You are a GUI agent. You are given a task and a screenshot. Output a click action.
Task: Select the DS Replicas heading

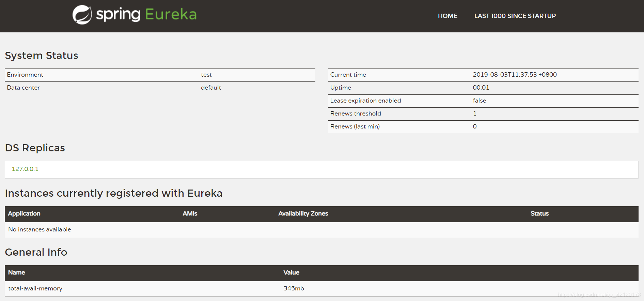35,148
